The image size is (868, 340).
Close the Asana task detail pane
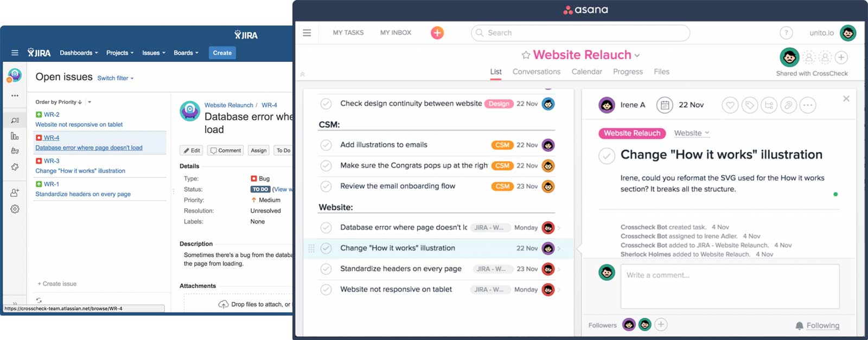846,99
